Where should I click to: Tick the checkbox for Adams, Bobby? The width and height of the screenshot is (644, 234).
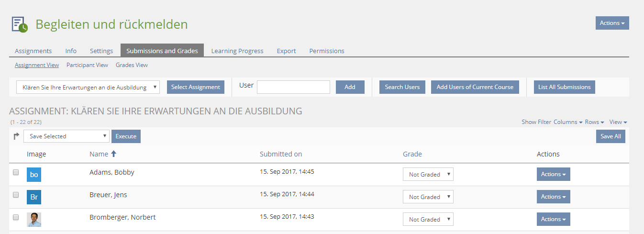click(16, 172)
